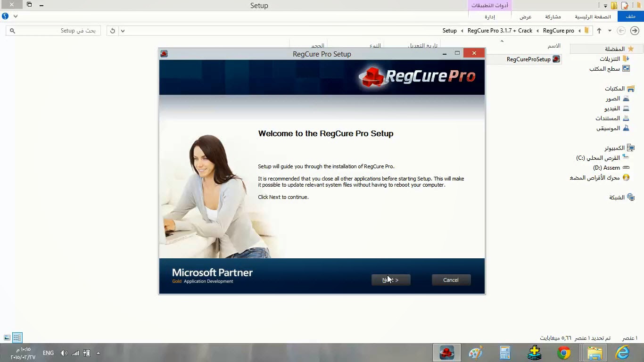Screen dimensions: 644x362
Task: Click the volume speaker tray icon
Action: 64,353
